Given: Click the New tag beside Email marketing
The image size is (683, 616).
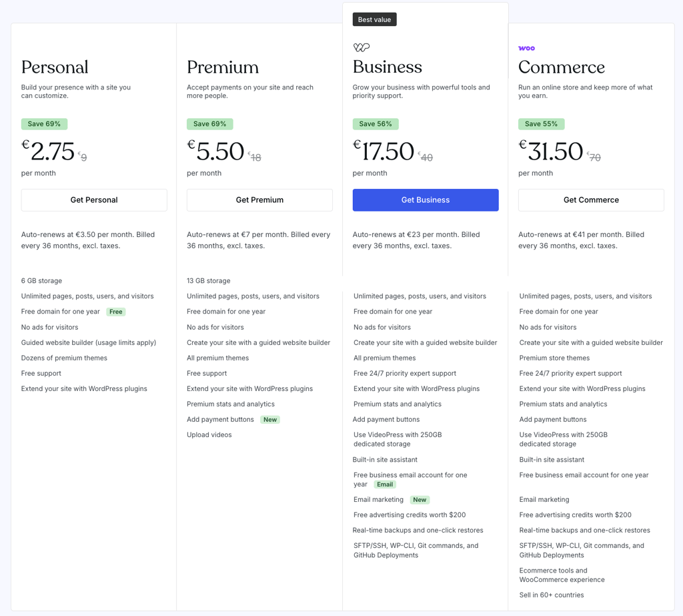Looking at the screenshot, I should point(420,500).
